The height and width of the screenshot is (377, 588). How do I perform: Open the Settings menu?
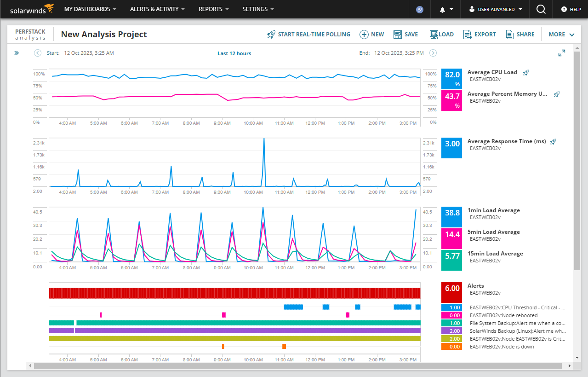click(258, 9)
